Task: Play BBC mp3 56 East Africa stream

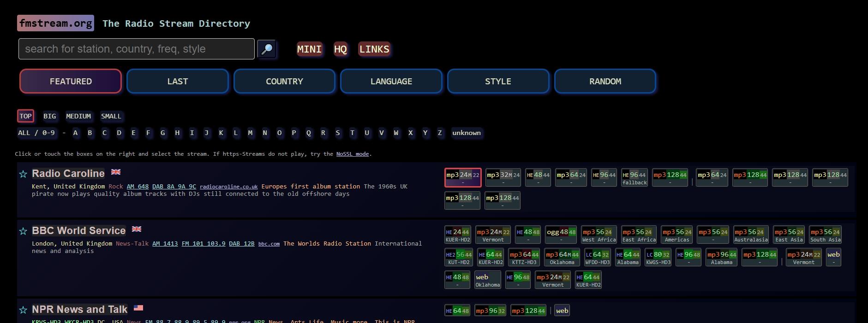Action: pyautogui.click(x=639, y=235)
